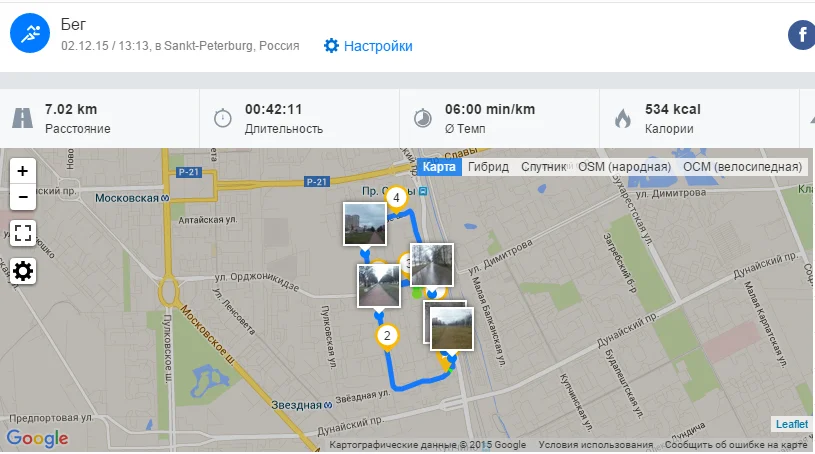
Task: Click the 534 kcal value
Action: (673, 109)
